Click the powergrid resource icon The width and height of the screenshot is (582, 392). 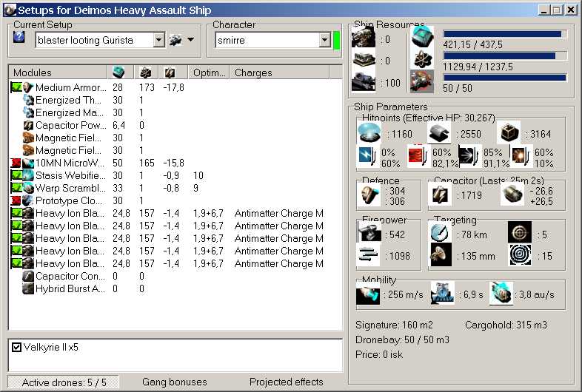click(x=422, y=59)
